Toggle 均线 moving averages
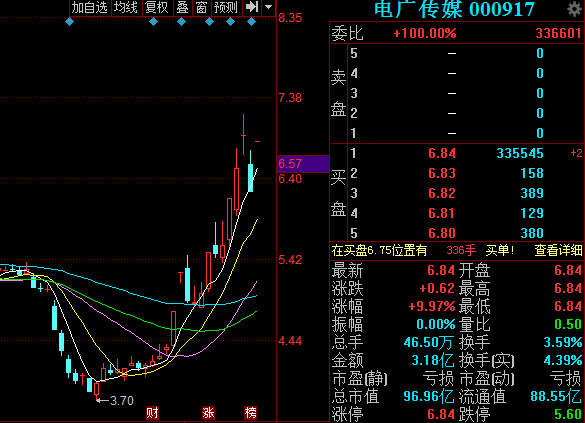 point(126,7)
